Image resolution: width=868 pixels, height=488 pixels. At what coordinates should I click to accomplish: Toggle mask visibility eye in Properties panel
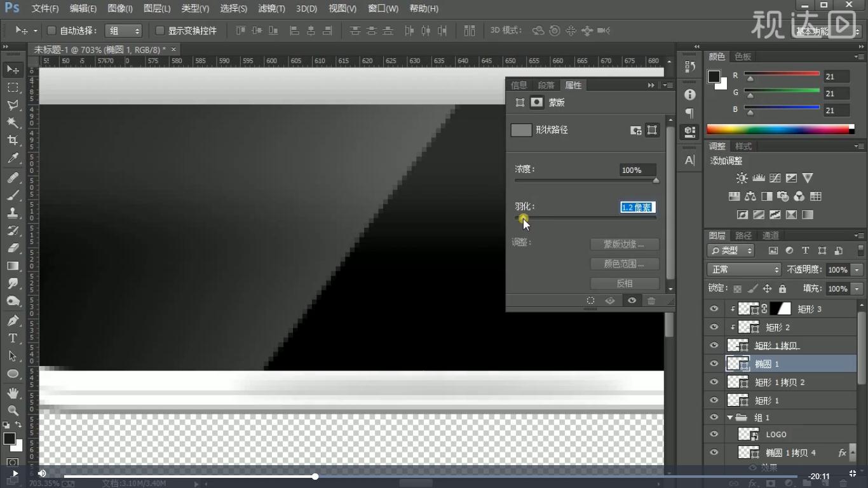632,301
